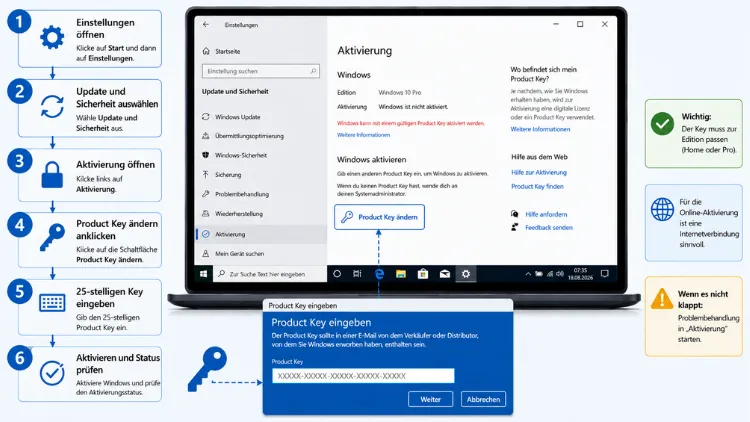750x422 pixels.
Task: Open Cortana circle icon in taskbar
Action: 337,274
